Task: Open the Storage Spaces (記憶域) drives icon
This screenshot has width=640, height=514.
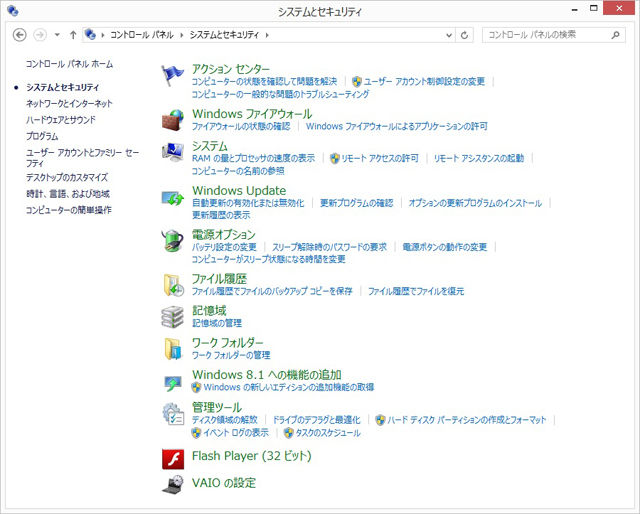Action: point(172,317)
